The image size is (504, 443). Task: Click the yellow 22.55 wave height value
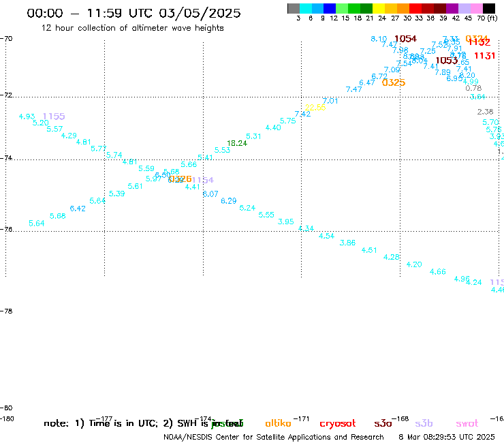315,108
